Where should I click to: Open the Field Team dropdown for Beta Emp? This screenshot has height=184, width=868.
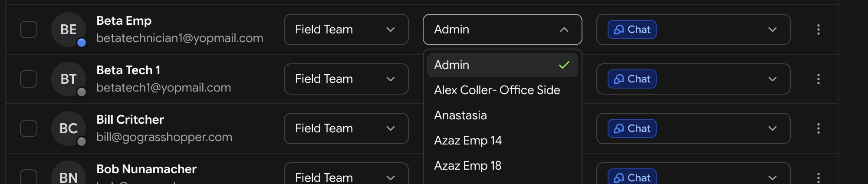click(346, 30)
